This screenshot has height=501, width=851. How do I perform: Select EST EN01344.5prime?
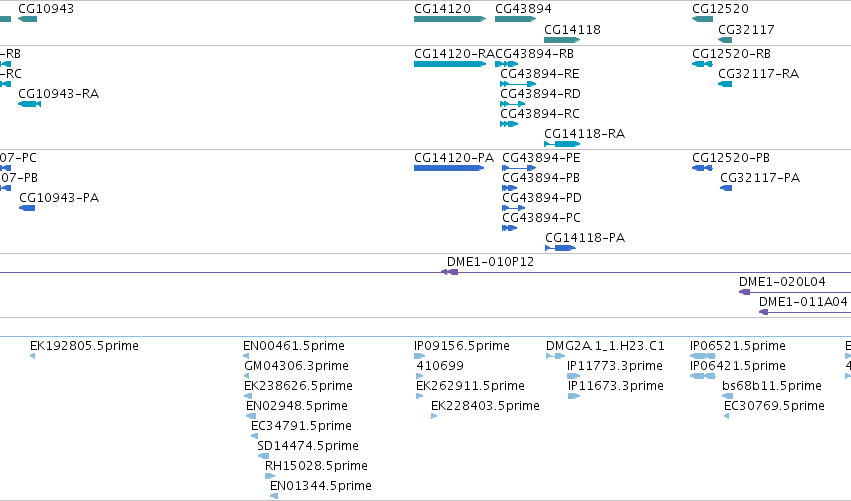pyautogui.click(x=321, y=487)
